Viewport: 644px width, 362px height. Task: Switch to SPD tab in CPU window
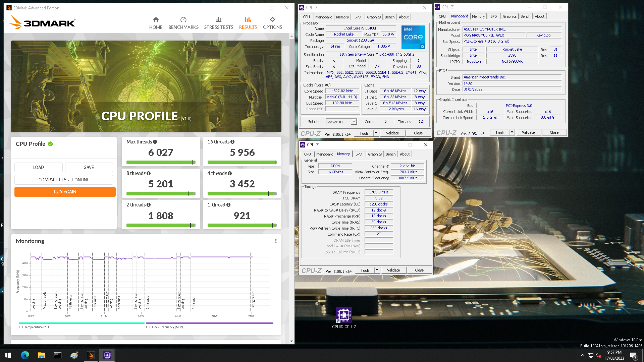(358, 17)
